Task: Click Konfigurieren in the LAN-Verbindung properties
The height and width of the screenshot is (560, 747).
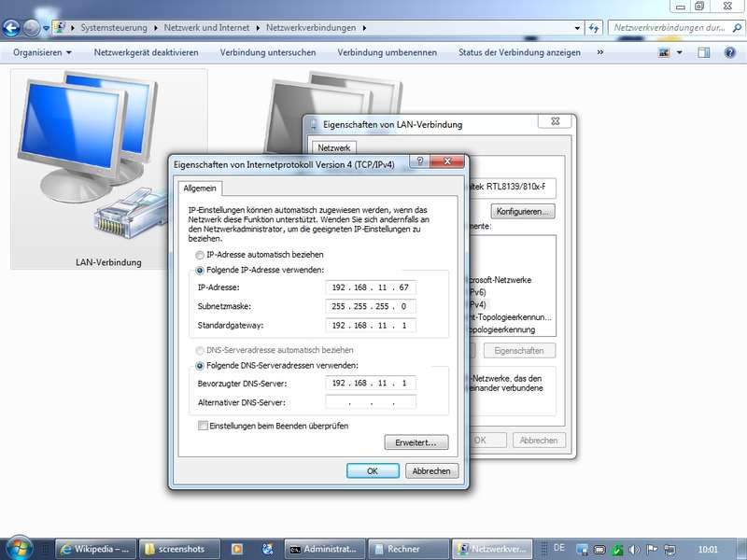Action: [523, 212]
